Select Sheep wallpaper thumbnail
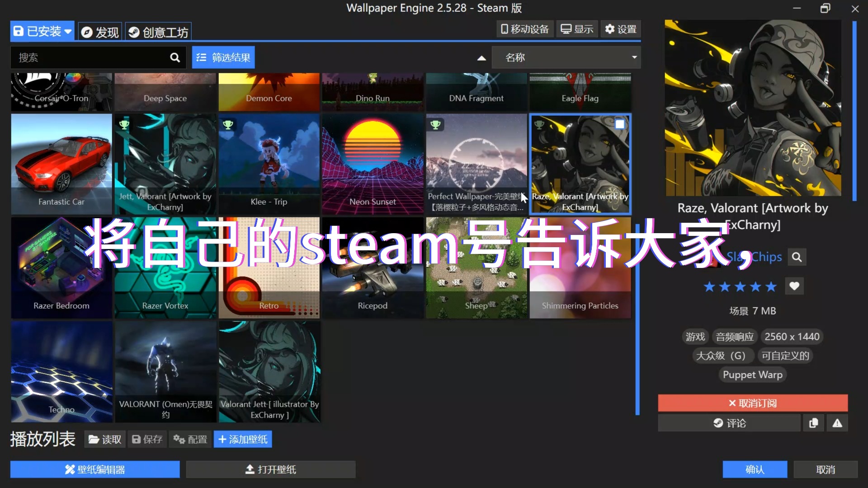This screenshot has width=868, height=488. [x=476, y=268]
